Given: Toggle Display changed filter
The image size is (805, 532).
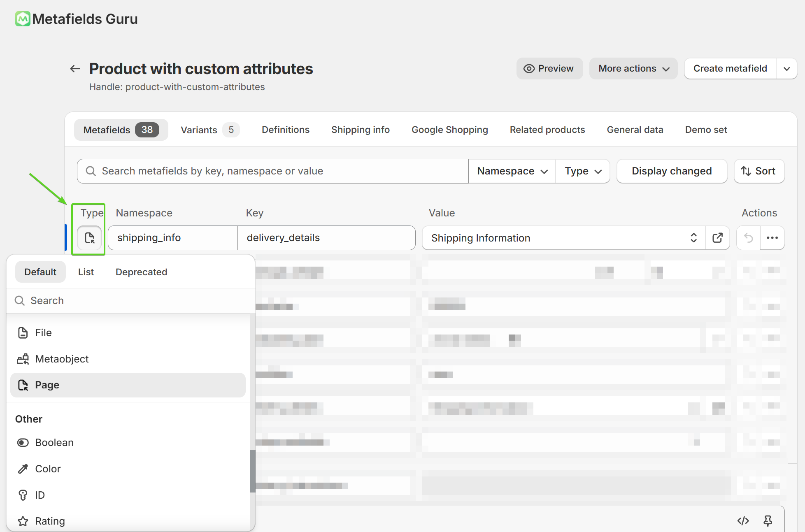Looking at the screenshot, I should 671,171.
